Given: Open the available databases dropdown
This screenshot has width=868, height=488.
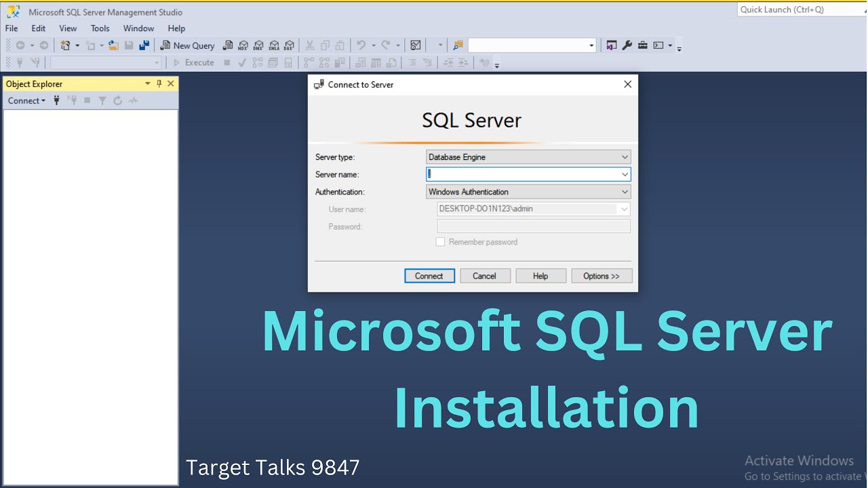Looking at the screenshot, I should tap(106, 62).
